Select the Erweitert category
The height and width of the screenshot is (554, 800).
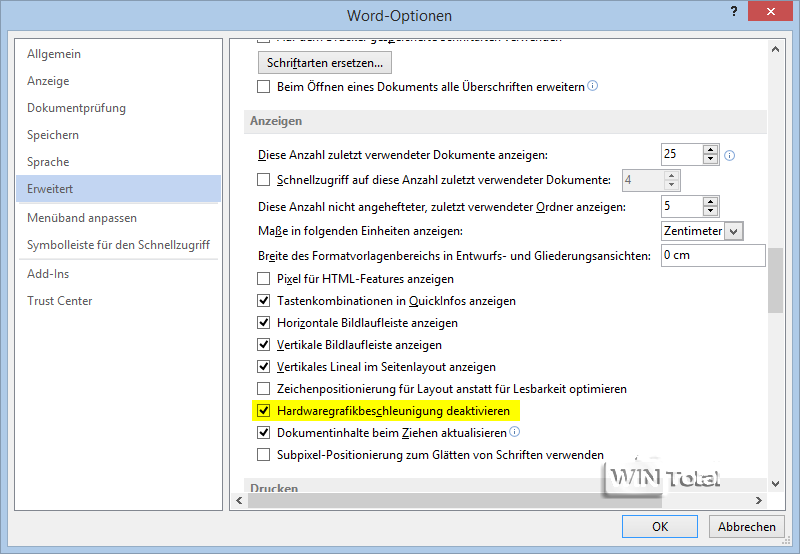(118, 189)
